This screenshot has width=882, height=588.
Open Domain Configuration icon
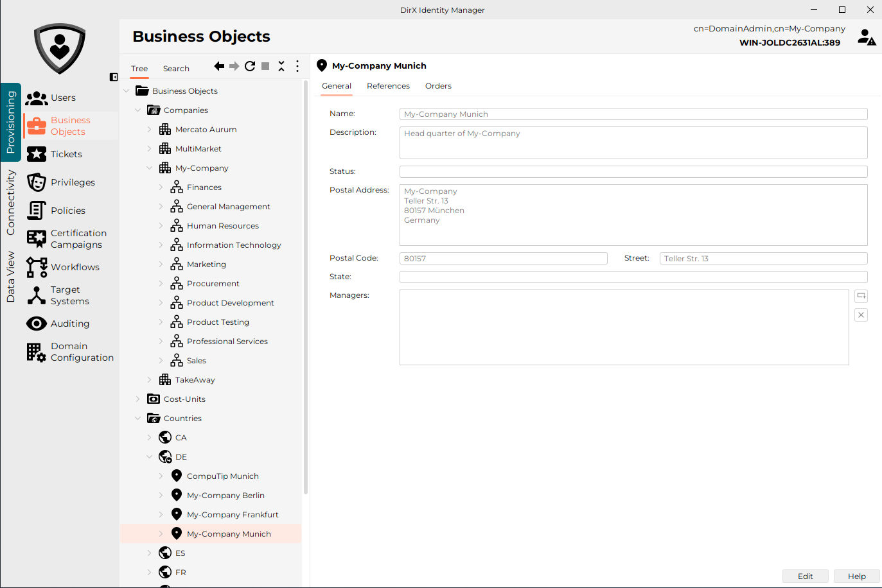[x=37, y=352]
